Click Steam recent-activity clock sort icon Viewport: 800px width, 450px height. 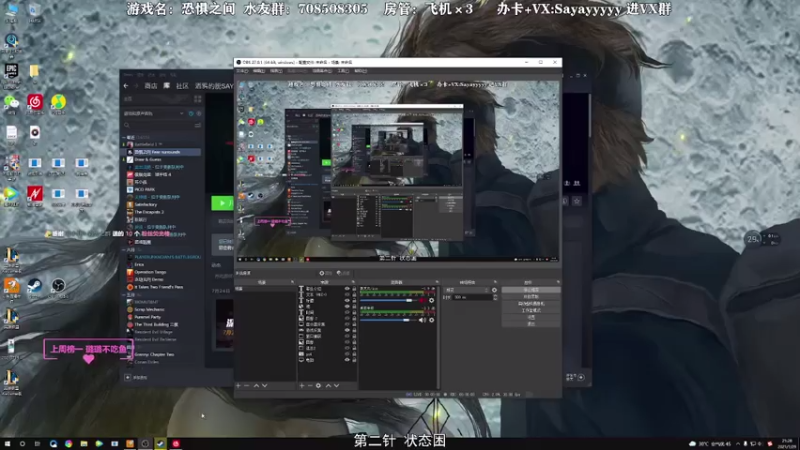coord(191,113)
